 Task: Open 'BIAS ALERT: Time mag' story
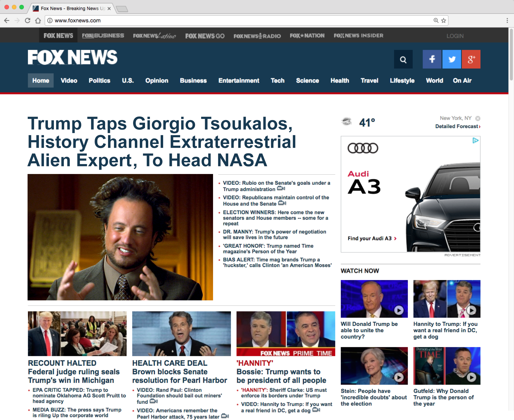click(277, 262)
